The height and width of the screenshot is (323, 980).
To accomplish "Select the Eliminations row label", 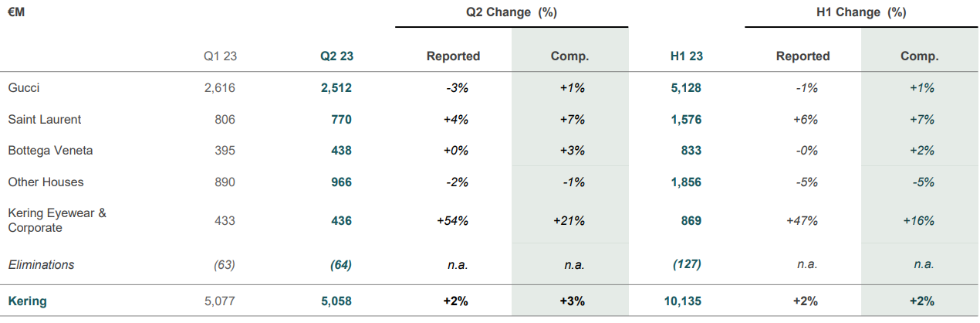I will click(x=41, y=264).
